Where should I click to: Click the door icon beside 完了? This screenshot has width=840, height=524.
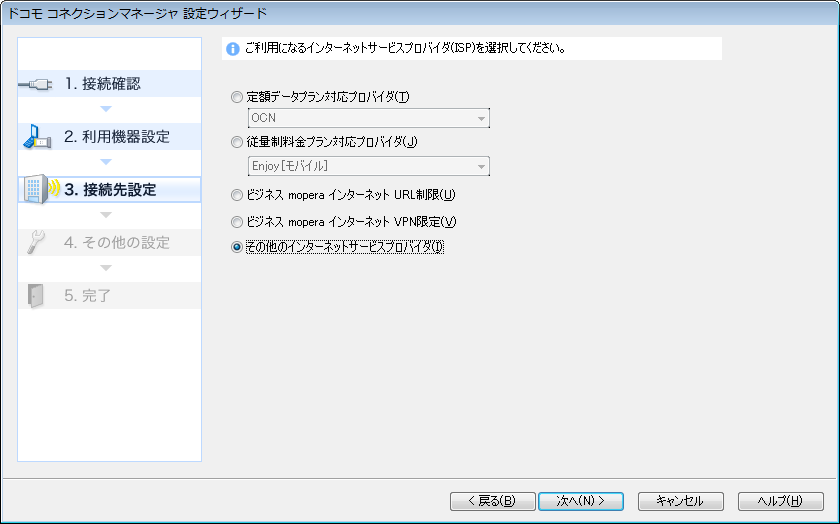36,296
